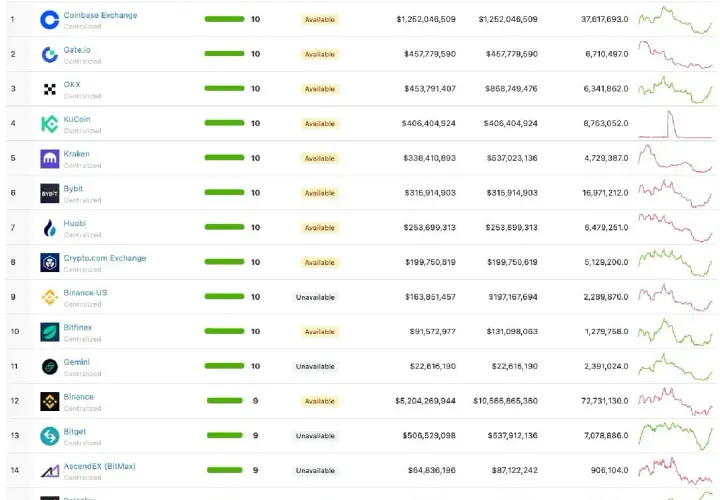Image resolution: width=720 pixels, height=500 pixels.
Task: Click the visits value 906,104.0 for AscendEX
Action: [x=609, y=470]
